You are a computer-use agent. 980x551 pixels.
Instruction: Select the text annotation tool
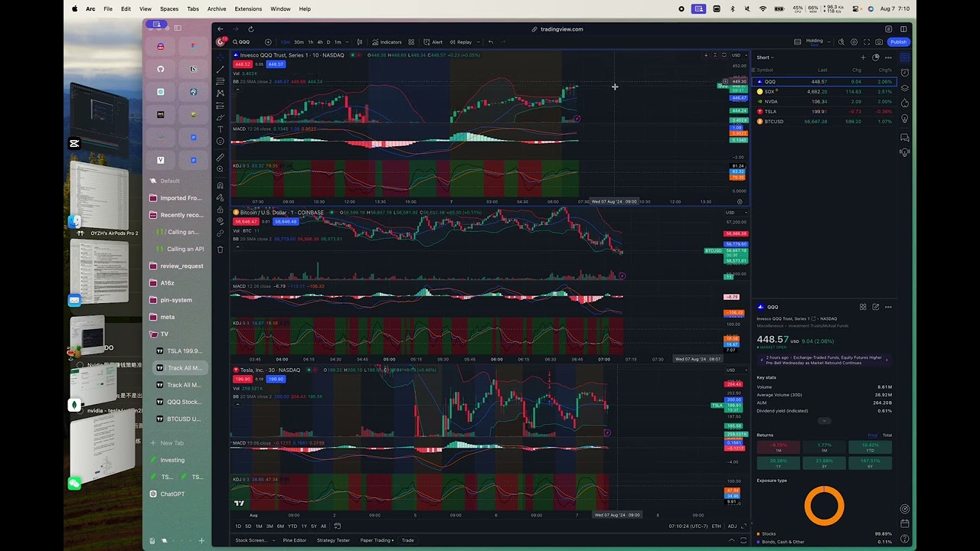click(220, 129)
